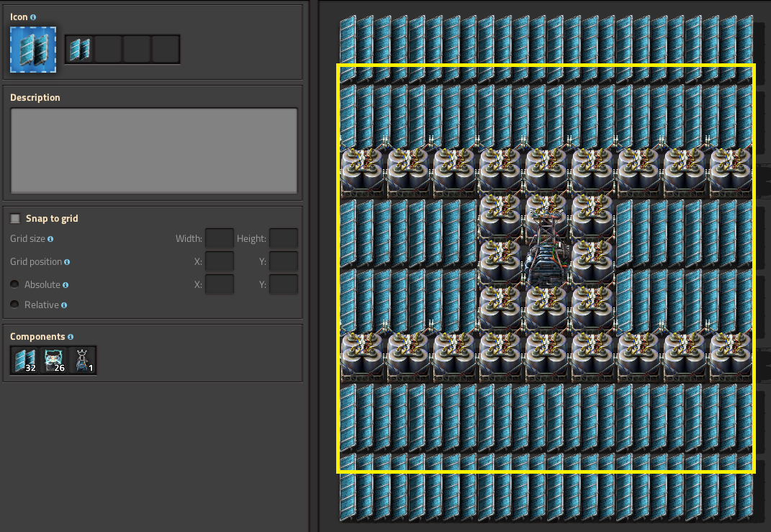Open the Icon info tooltip icon

pyautogui.click(x=33, y=17)
